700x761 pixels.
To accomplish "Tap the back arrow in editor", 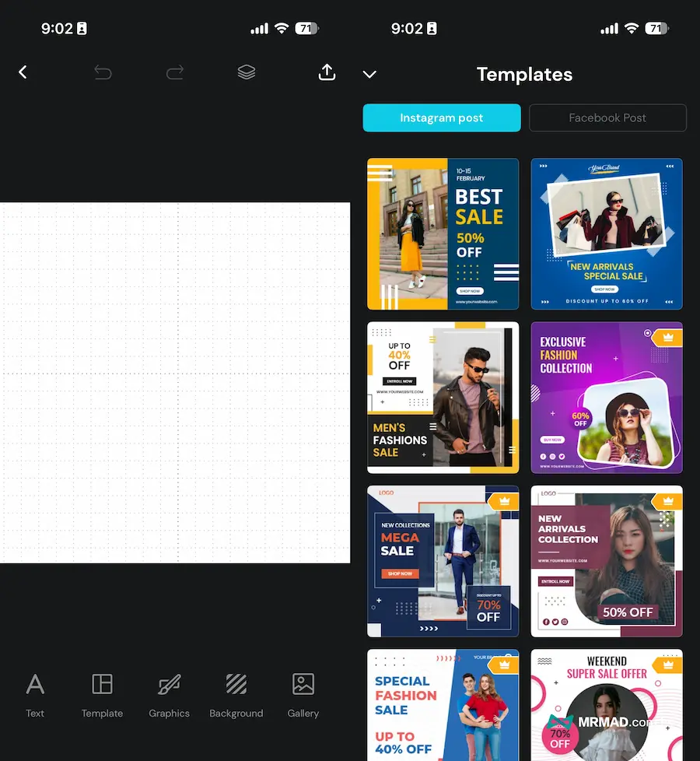I will pyautogui.click(x=23, y=72).
